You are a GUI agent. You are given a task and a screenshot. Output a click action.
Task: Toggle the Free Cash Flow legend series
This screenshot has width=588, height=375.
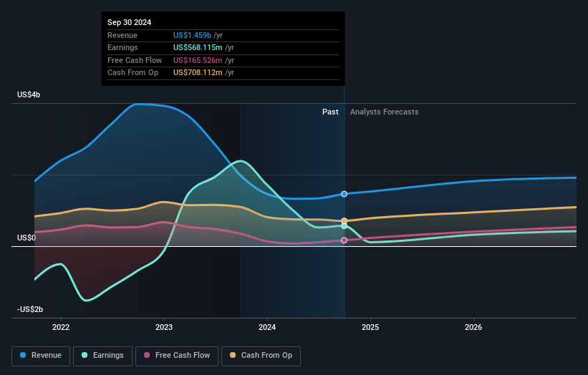[177, 356]
